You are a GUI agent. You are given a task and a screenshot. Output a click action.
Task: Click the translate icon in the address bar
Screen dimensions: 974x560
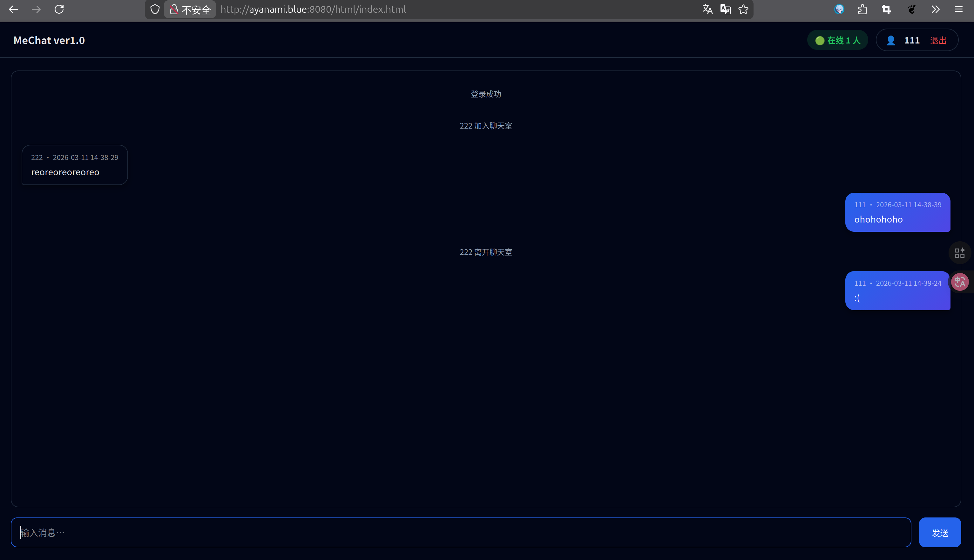707,9
